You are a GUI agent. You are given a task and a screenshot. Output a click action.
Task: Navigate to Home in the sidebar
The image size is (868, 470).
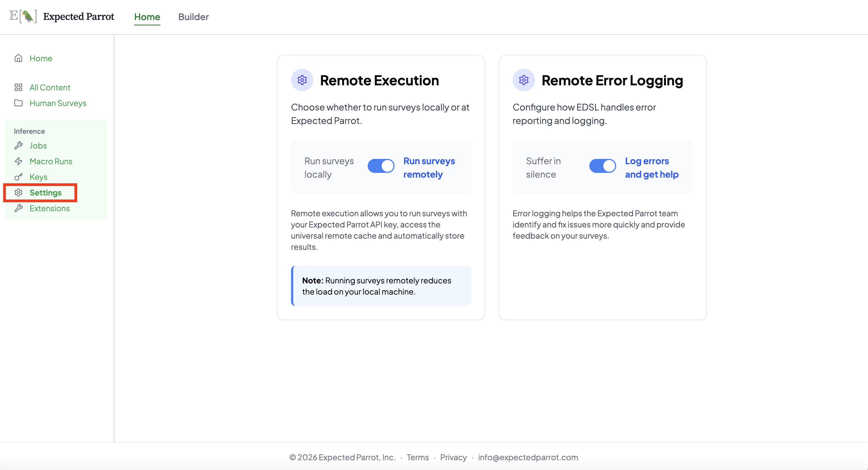[x=41, y=58]
